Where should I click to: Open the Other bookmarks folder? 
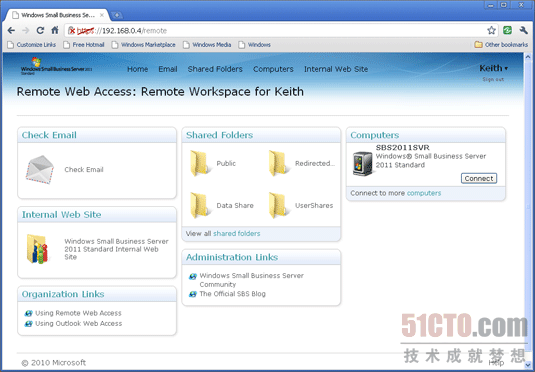pyautogui.click(x=501, y=44)
